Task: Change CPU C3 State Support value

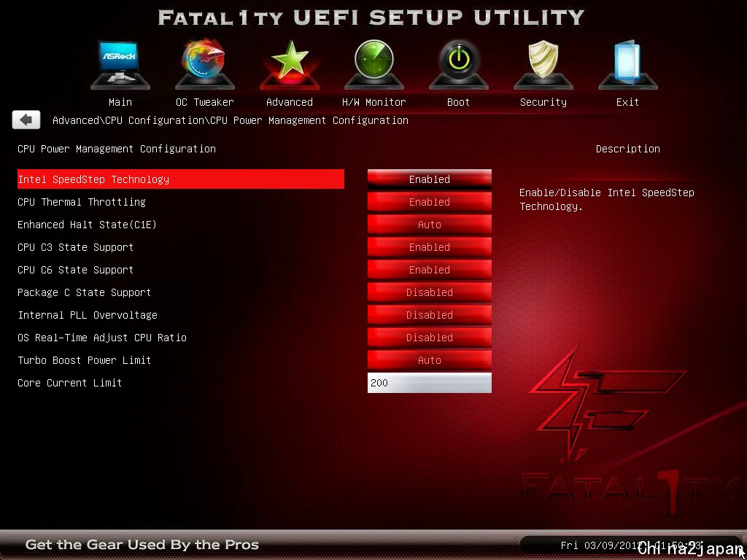Action: click(429, 247)
